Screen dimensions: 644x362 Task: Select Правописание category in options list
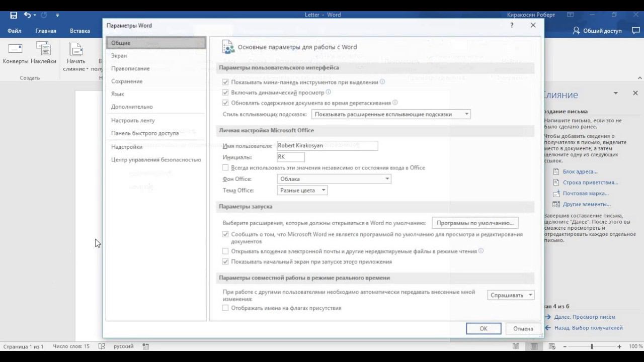[156, 68]
